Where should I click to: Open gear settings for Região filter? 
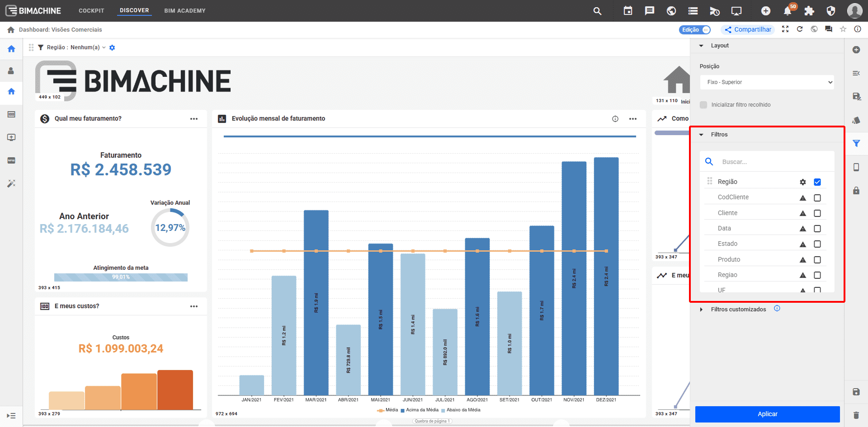coord(803,182)
